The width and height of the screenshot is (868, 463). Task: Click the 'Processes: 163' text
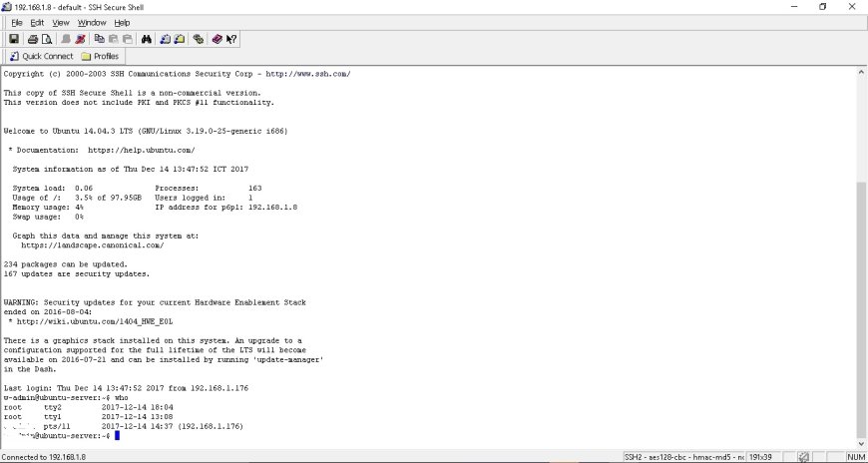(x=209, y=189)
